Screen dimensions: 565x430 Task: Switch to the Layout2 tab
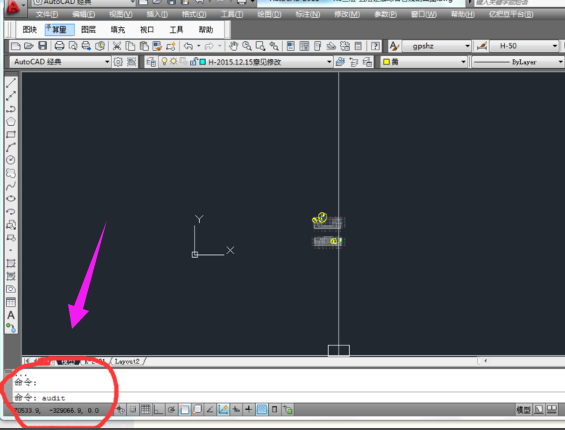[127, 361]
